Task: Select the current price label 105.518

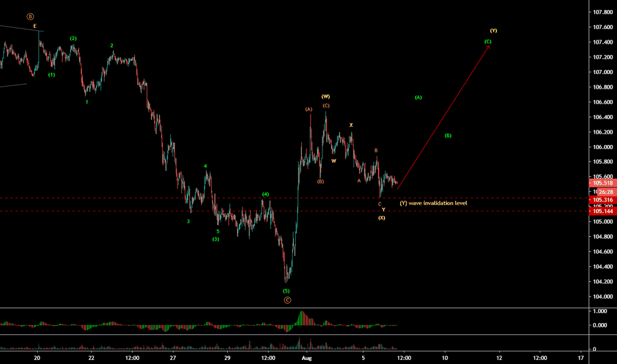Action: [x=603, y=183]
